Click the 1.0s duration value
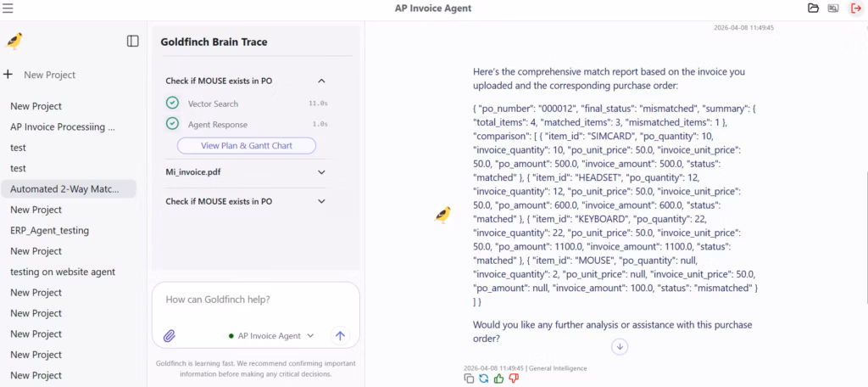This screenshot has width=868, height=387. click(320, 124)
